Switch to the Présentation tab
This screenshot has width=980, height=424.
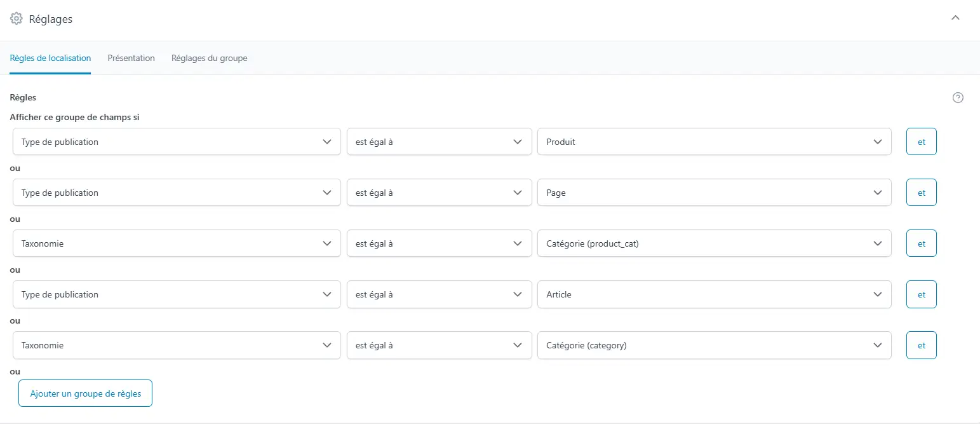click(131, 58)
